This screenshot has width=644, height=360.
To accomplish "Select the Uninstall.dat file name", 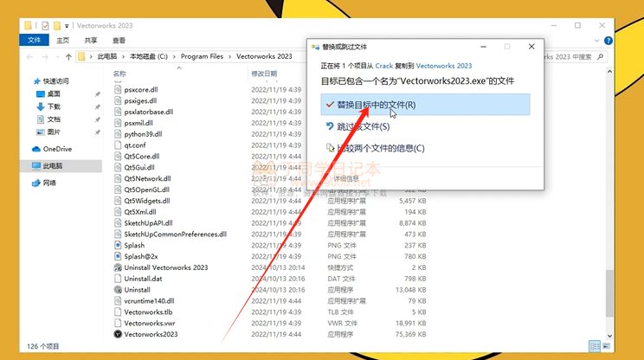I will (143, 279).
